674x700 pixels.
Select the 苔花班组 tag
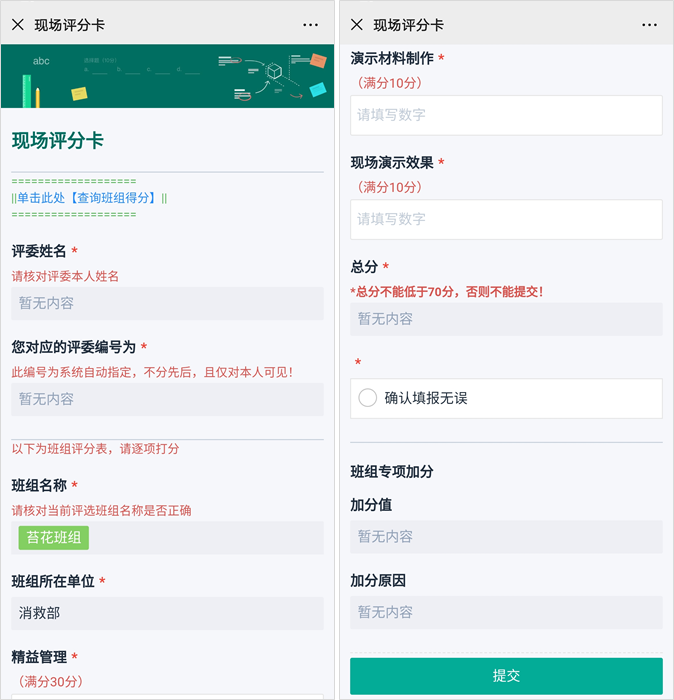tap(54, 537)
